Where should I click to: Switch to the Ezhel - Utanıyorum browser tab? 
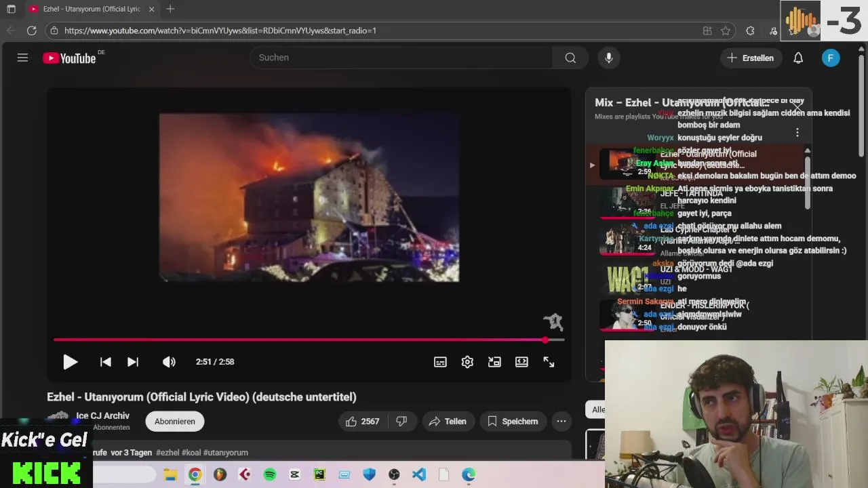[x=92, y=9]
